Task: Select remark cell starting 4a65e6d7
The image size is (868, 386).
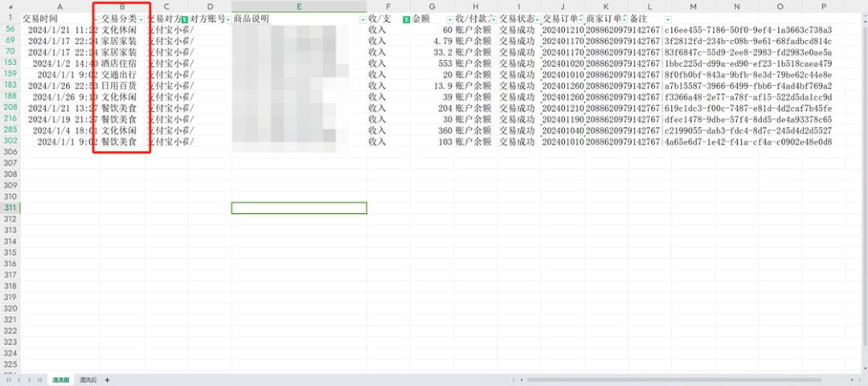Action: (747, 142)
